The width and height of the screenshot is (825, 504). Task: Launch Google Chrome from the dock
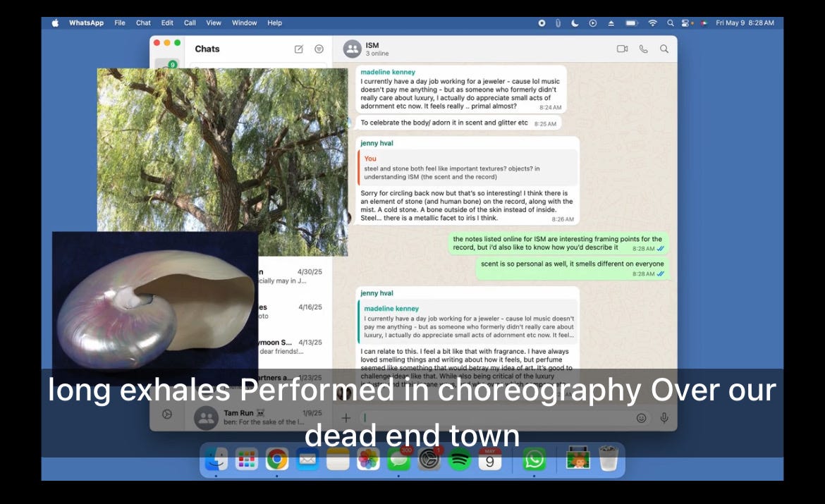tap(276, 460)
